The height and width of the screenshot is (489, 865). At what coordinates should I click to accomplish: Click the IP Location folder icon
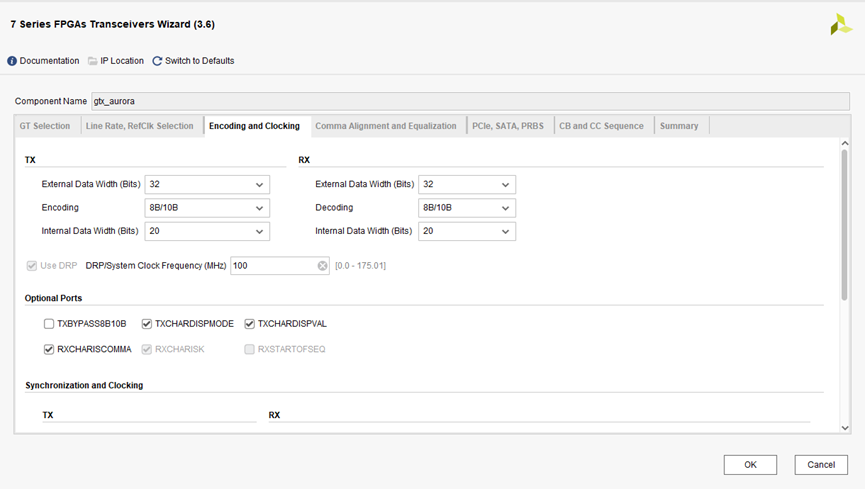tap(93, 61)
